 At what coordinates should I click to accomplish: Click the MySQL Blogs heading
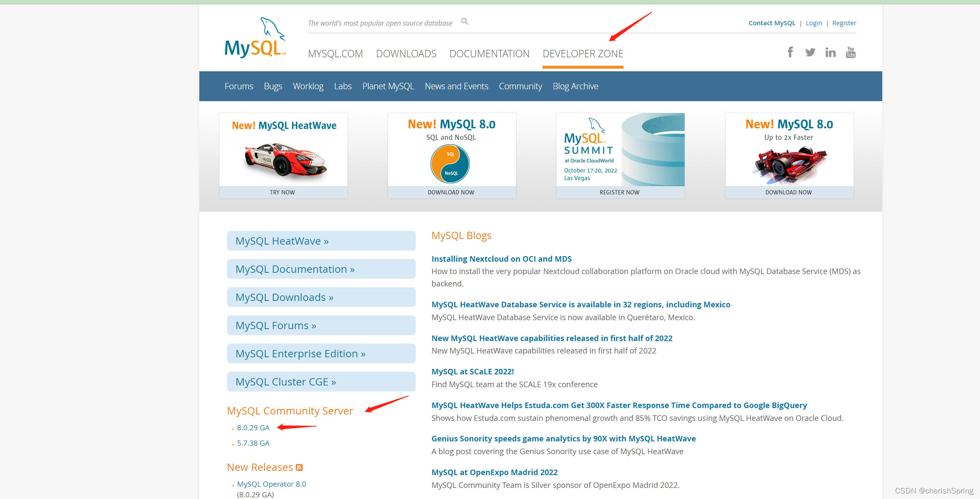(x=461, y=236)
